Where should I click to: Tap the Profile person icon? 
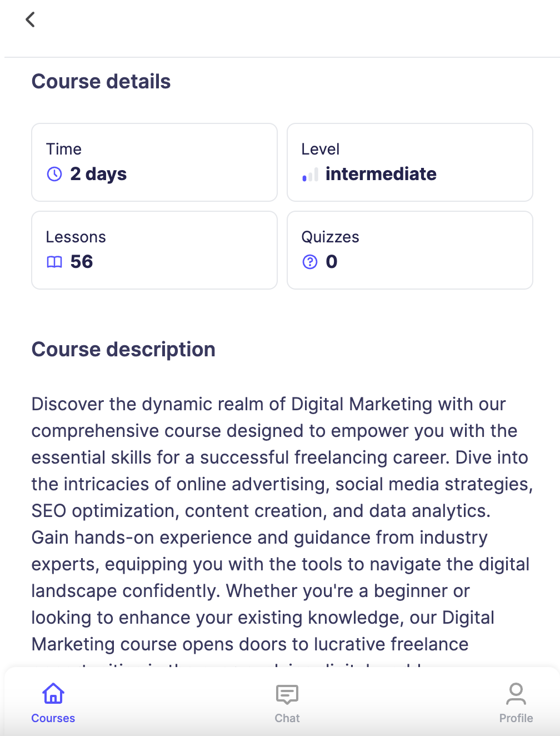[516, 694]
